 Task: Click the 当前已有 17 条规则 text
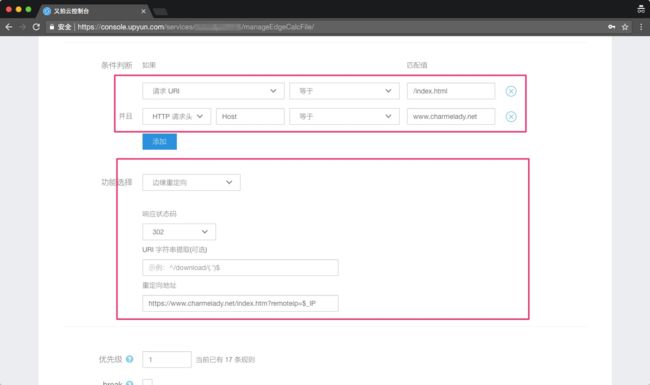(x=225, y=360)
